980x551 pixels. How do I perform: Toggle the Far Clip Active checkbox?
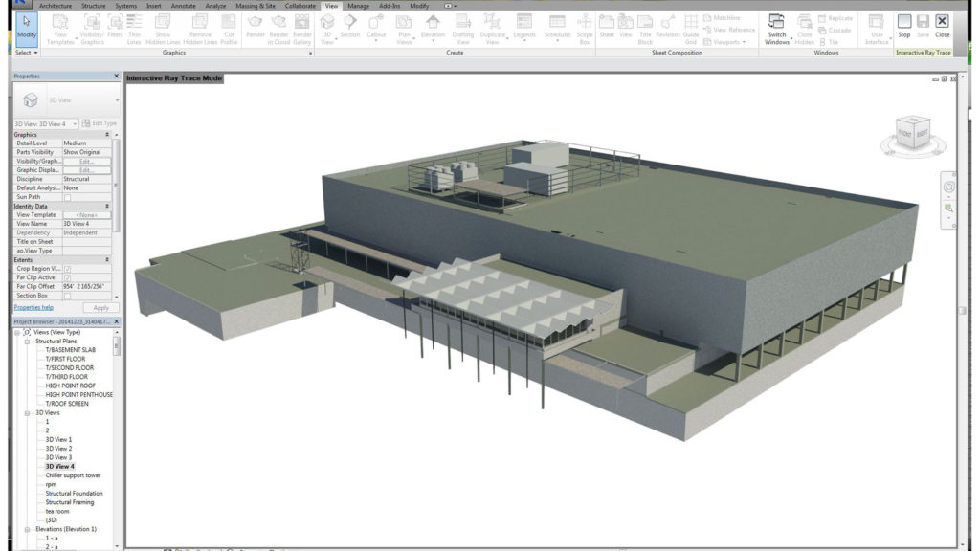point(68,277)
